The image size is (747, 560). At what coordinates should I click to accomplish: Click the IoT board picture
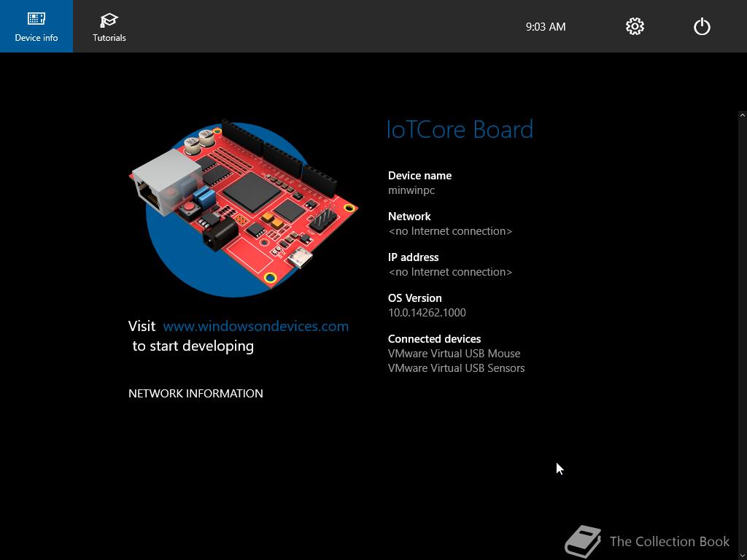coord(244,209)
